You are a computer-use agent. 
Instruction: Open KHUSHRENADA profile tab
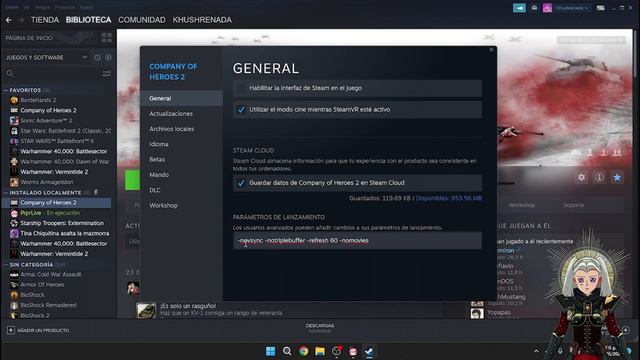[x=202, y=20]
